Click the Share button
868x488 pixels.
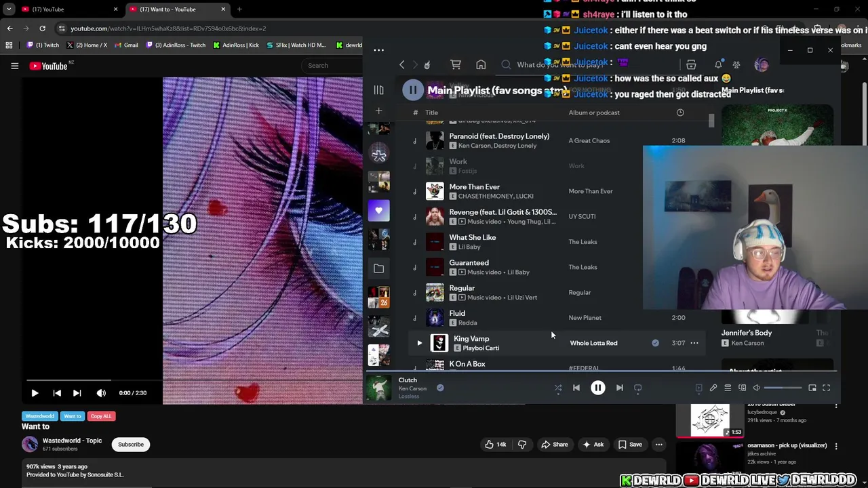coord(554,445)
